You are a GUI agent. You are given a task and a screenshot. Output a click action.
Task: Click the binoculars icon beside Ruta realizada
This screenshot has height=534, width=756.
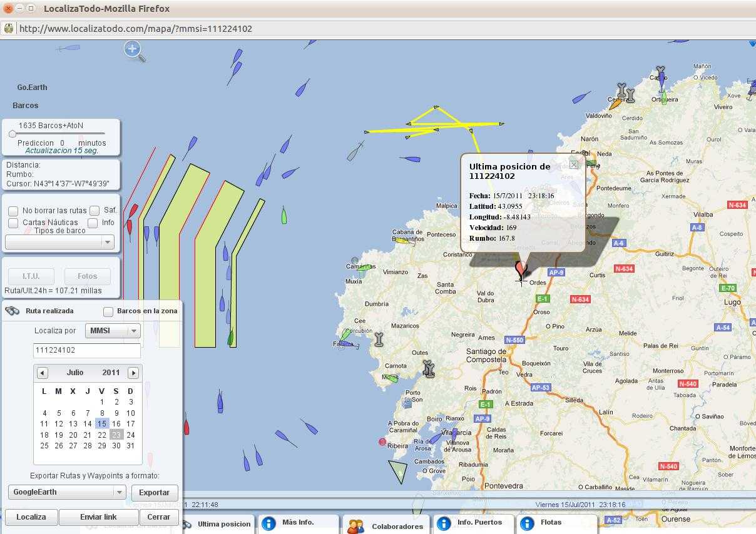(x=13, y=311)
